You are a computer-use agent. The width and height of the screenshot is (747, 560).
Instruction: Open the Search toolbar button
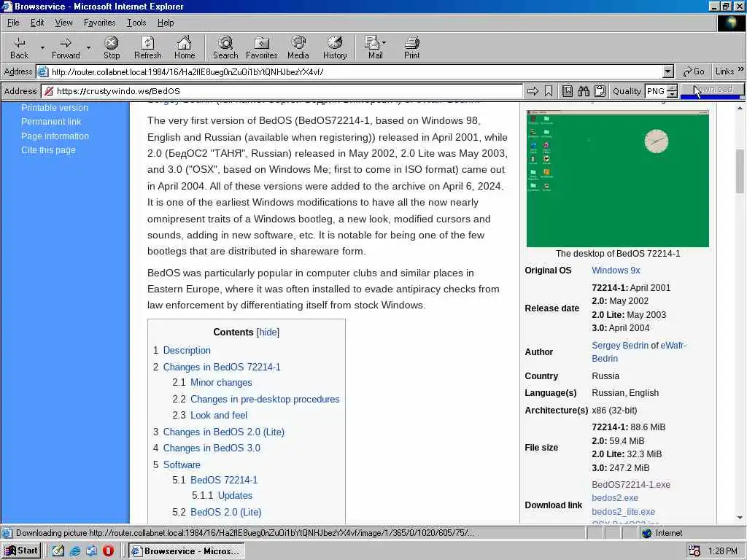tap(225, 47)
